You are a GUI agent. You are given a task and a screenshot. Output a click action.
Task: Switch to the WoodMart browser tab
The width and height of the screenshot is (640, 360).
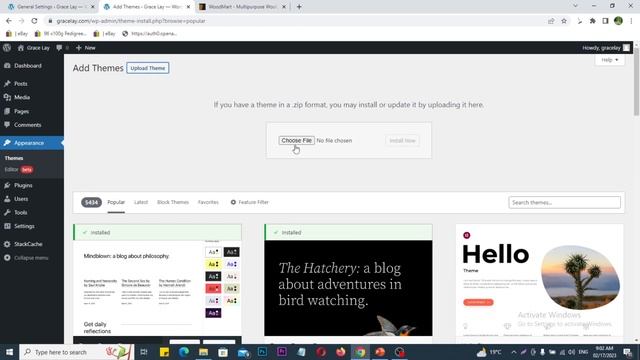coord(242,7)
